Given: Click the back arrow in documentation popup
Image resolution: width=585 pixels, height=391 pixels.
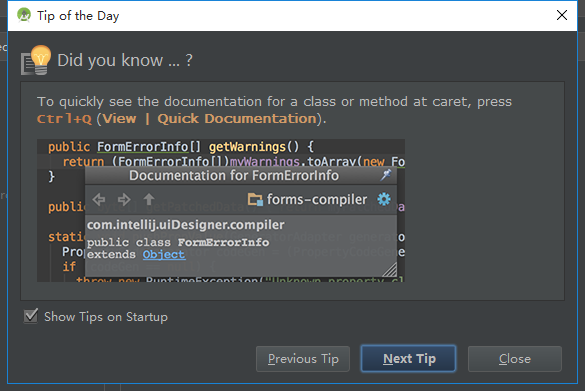Looking at the screenshot, I should click(x=99, y=200).
